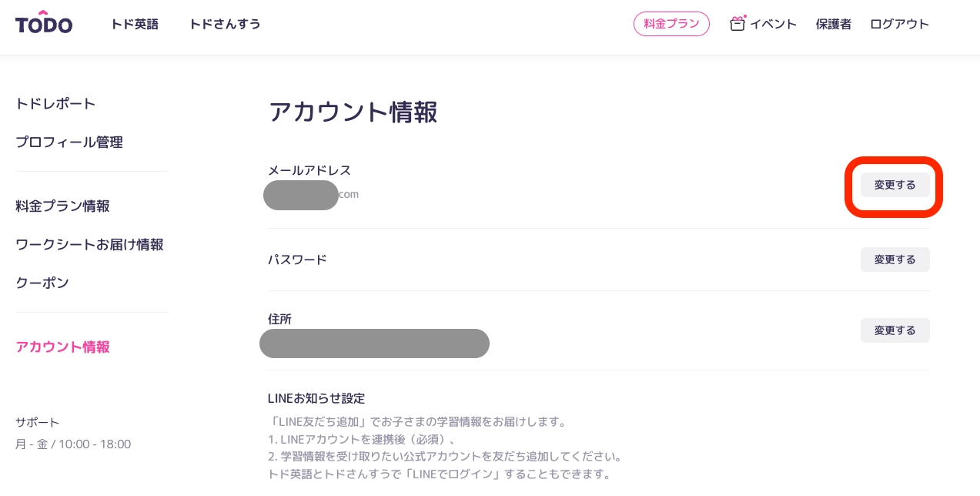Open the トド英語 menu item
This screenshot has width=980, height=496.
[x=135, y=24]
